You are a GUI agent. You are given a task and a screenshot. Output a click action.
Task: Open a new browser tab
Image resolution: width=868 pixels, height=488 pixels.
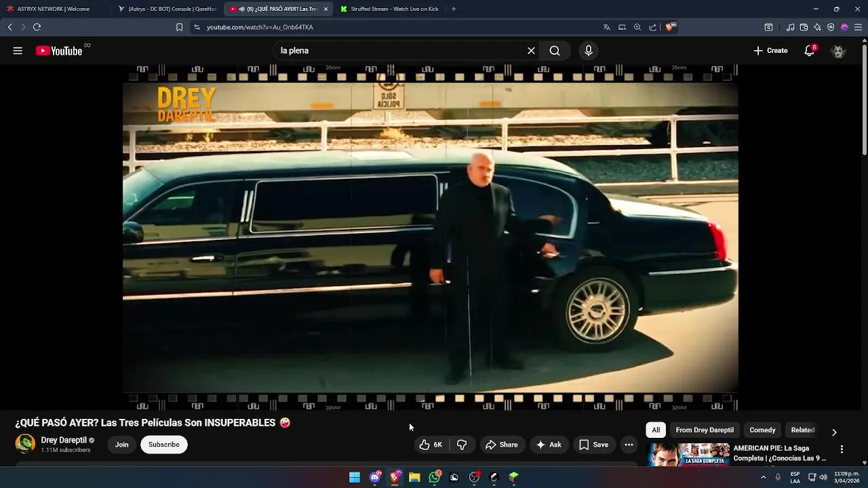point(454,9)
